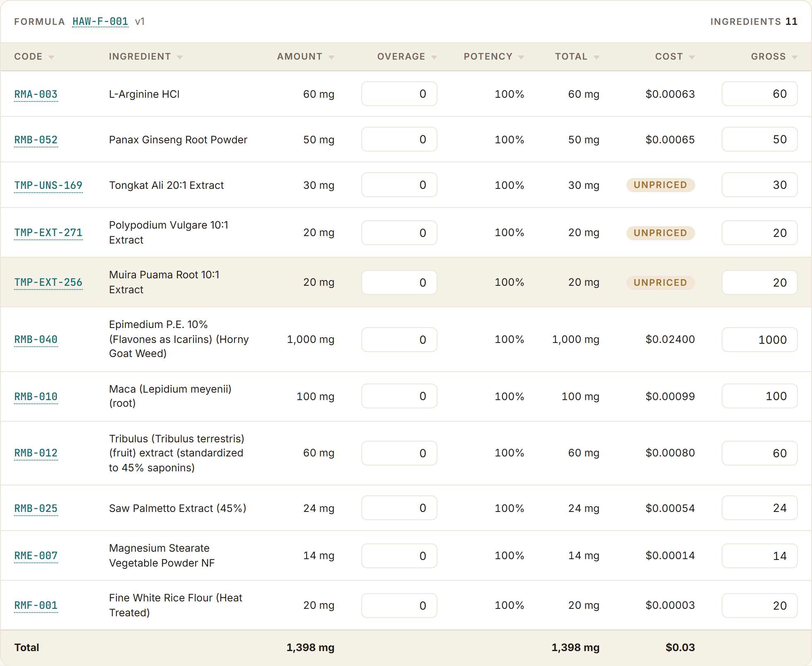This screenshot has height=666, width=812.
Task: Click UNPRICED badge for Muira Puama Root Extract
Action: pyautogui.click(x=660, y=283)
